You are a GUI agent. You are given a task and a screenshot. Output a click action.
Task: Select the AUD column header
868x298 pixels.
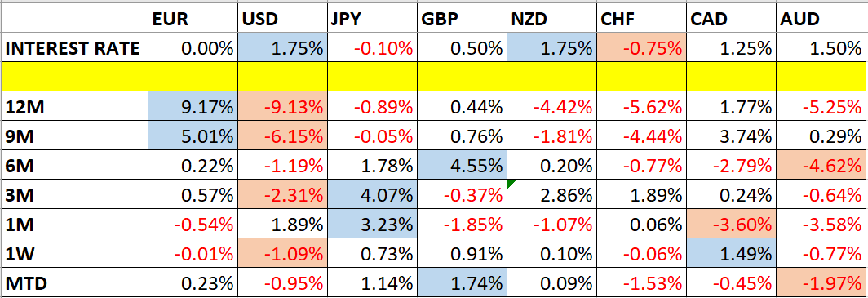[x=821, y=20]
